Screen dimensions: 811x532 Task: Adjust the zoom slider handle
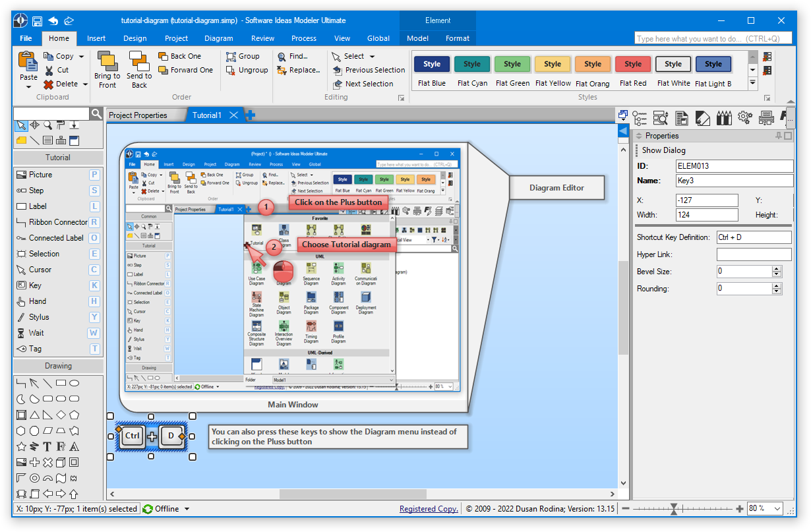pos(674,509)
